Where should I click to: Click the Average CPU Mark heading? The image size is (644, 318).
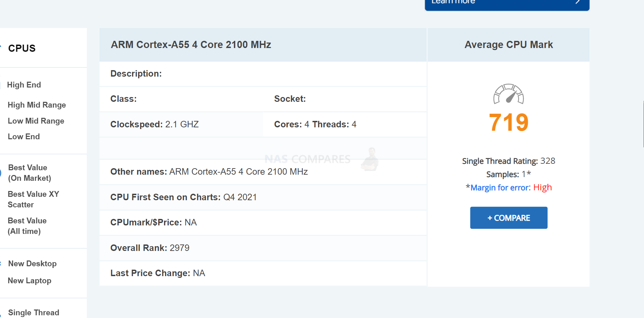509,45
